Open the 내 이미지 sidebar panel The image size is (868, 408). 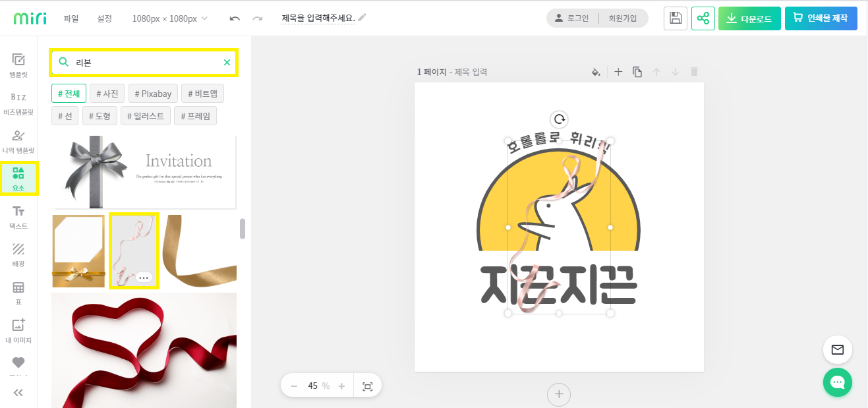tap(18, 330)
